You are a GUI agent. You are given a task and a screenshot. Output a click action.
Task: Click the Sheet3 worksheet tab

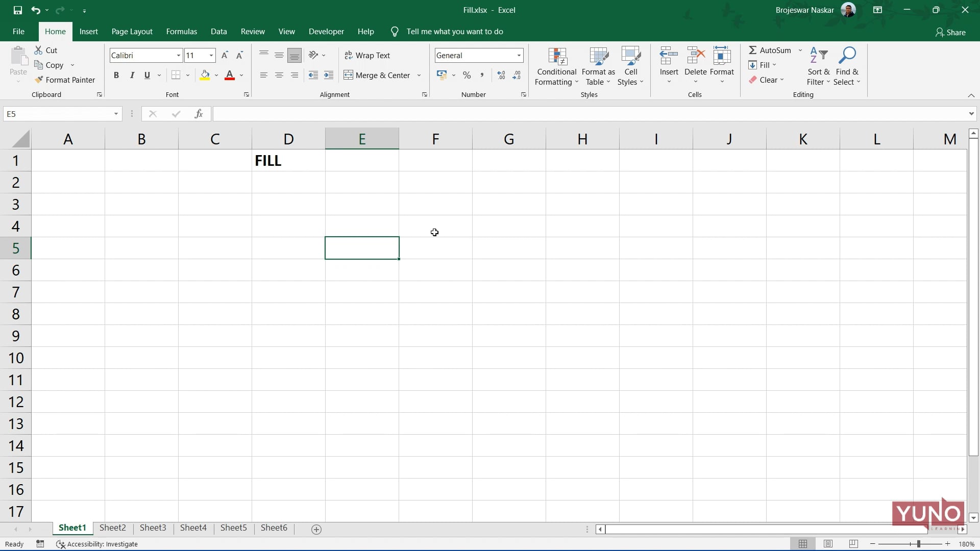pyautogui.click(x=154, y=528)
